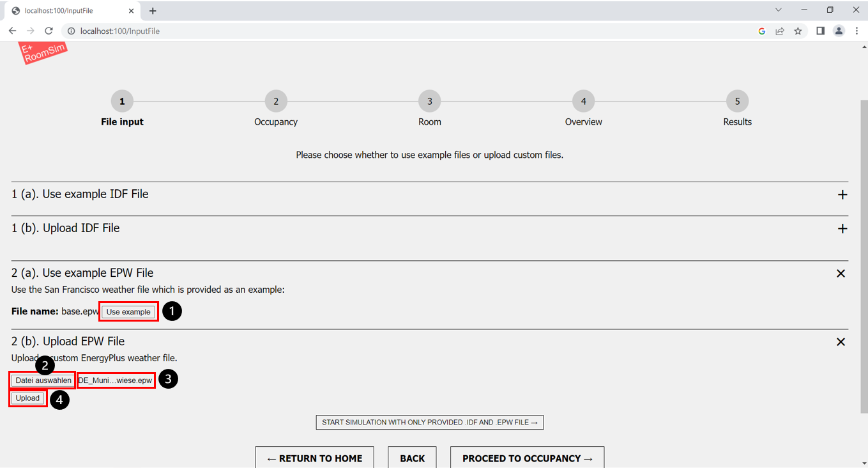Image resolution: width=868 pixels, height=468 pixels.
Task: Click the share icon in the browser toolbar
Action: coord(780,31)
